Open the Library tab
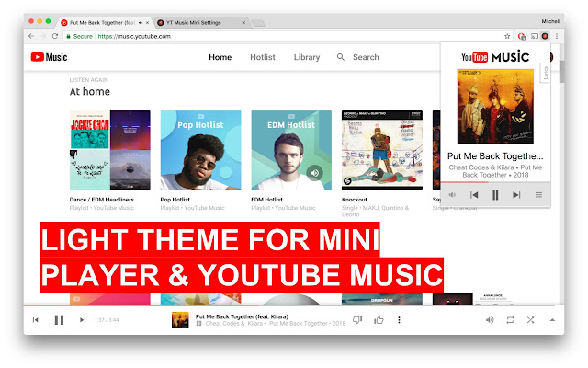 pyautogui.click(x=307, y=57)
